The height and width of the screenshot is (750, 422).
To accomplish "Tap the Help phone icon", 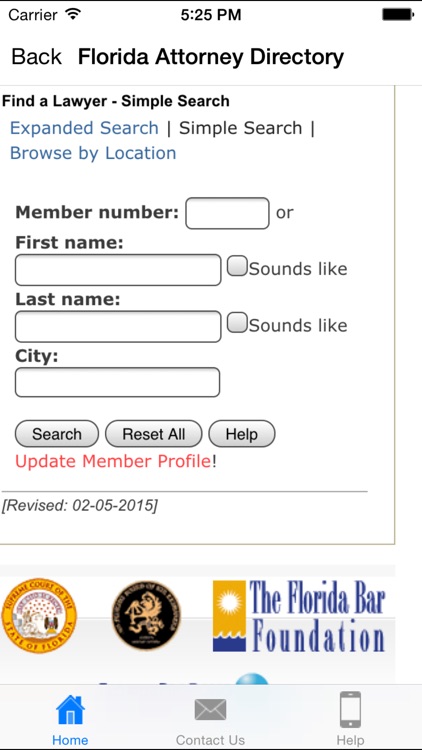I will point(350,710).
